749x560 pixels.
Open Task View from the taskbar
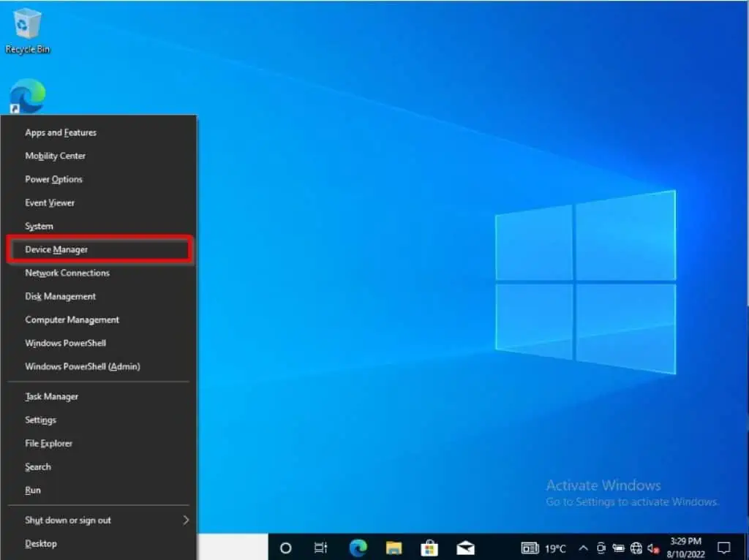coord(320,548)
